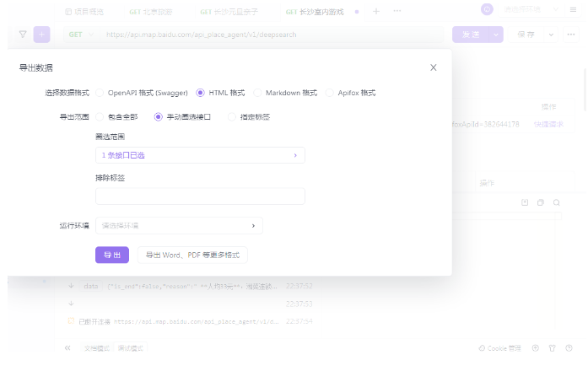
Task: Open the hamburger menu icon top right
Action: point(573,10)
